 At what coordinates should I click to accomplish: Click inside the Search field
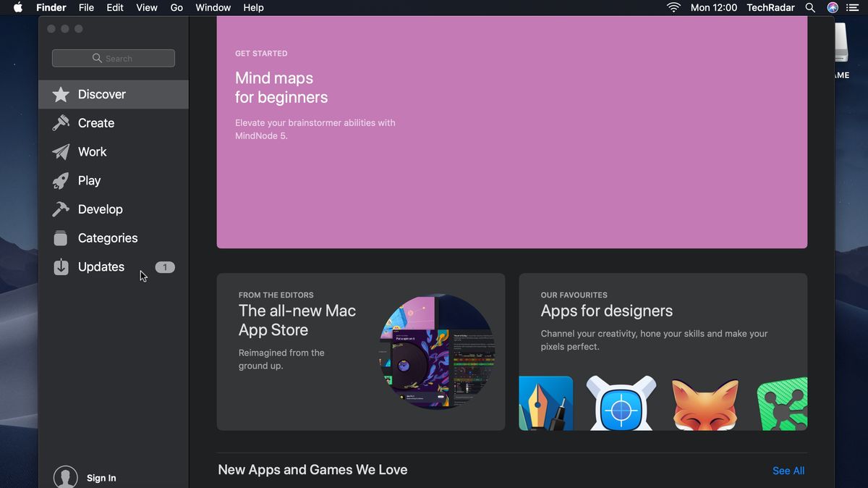point(113,58)
